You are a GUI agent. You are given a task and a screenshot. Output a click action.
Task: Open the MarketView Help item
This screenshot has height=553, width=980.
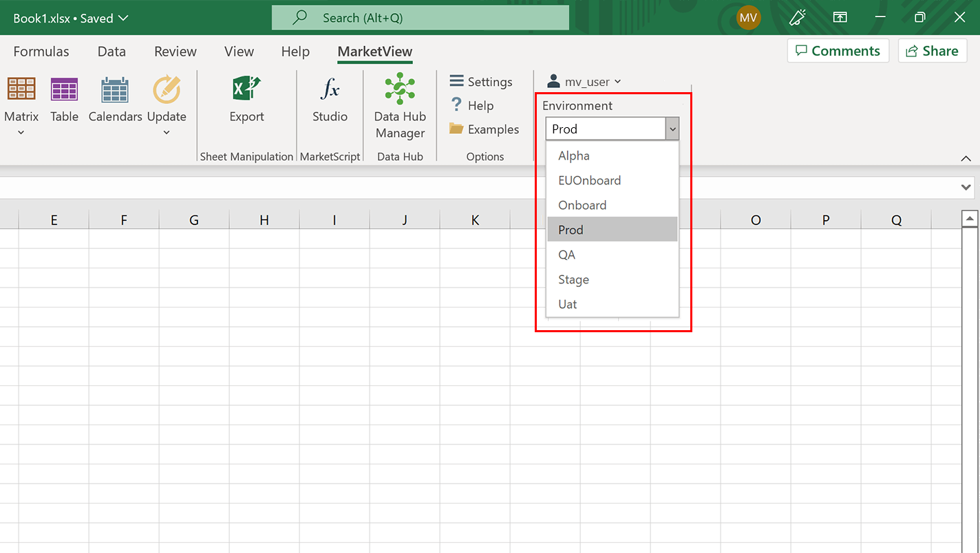[x=472, y=105]
